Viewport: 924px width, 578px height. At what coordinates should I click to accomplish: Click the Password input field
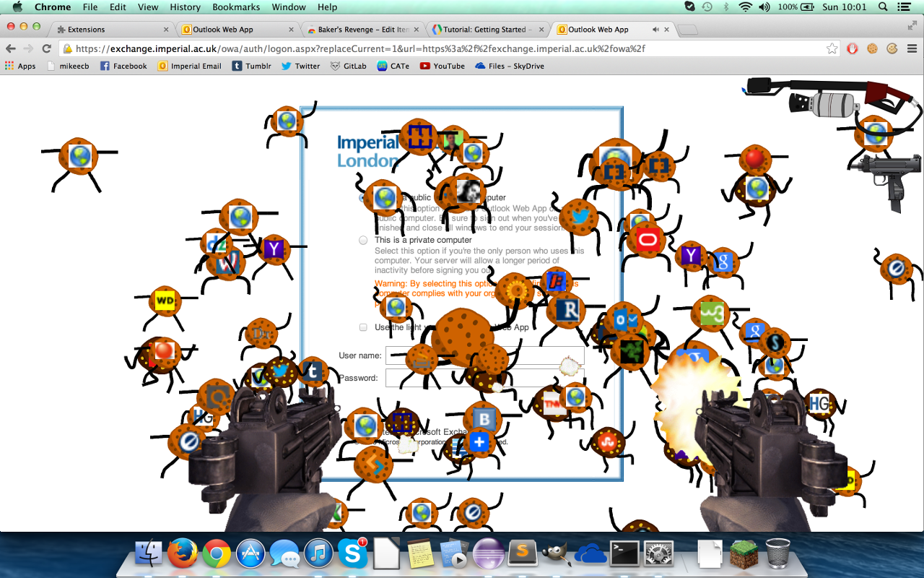click(484, 378)
